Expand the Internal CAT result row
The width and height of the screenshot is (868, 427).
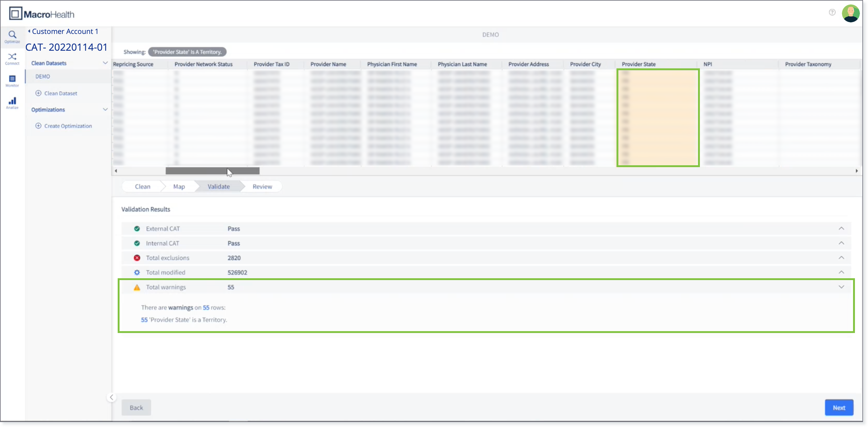tap(841, 243)
